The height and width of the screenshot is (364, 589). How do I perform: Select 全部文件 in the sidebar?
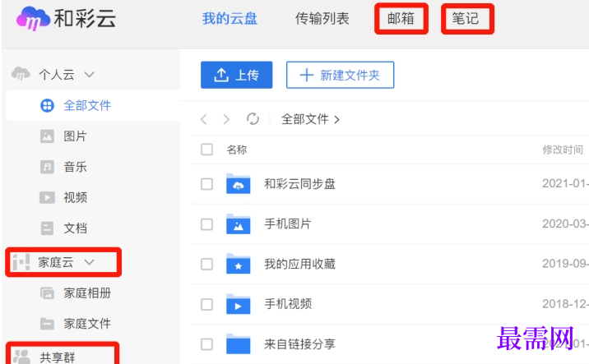coord(93,105)
